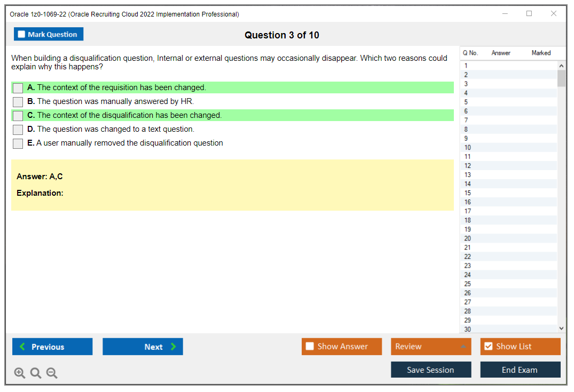The height and width of the screenshot is (392, 574).
Task: Click the down arrow on the question list scrollbar
Action: (561, 328)
